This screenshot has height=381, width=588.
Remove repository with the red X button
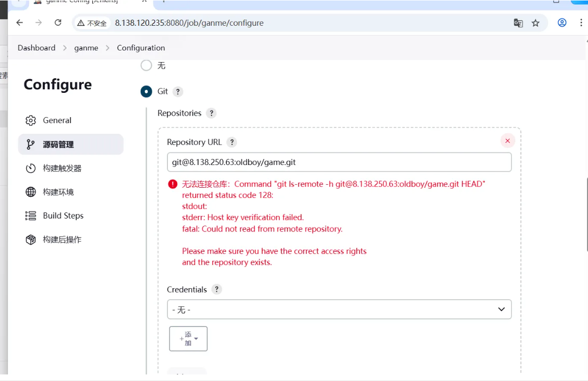507,141
